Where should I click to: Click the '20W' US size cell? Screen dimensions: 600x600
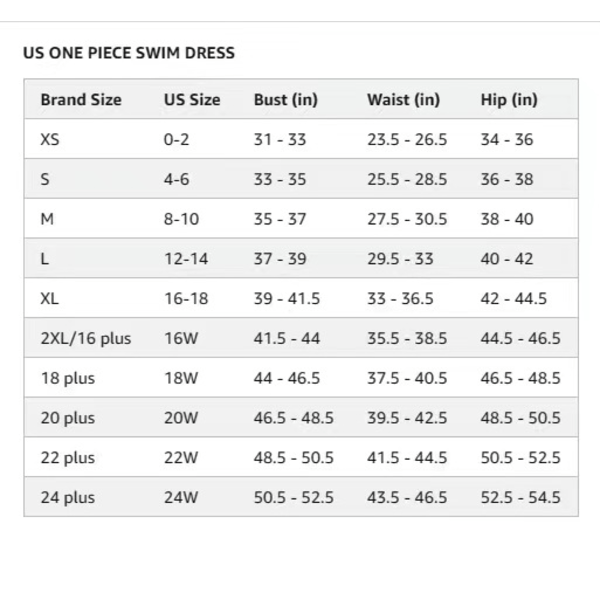coord(182,418)
